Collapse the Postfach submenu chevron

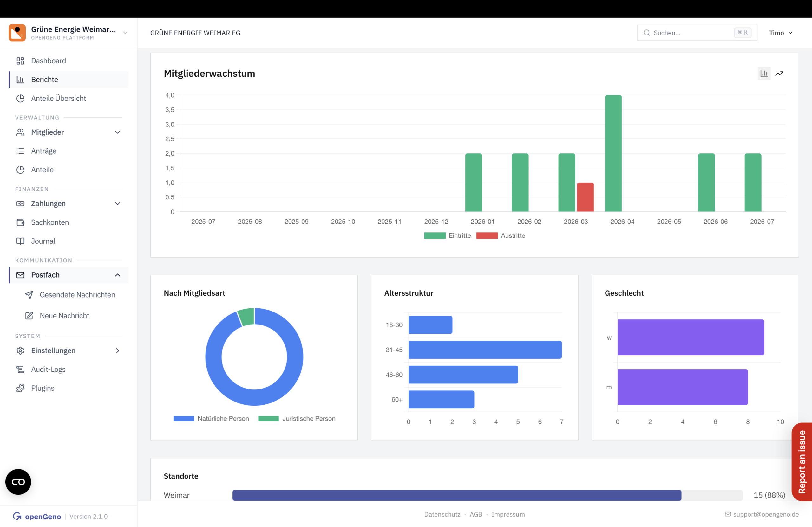pyautogui.click(x=118, y=275)
